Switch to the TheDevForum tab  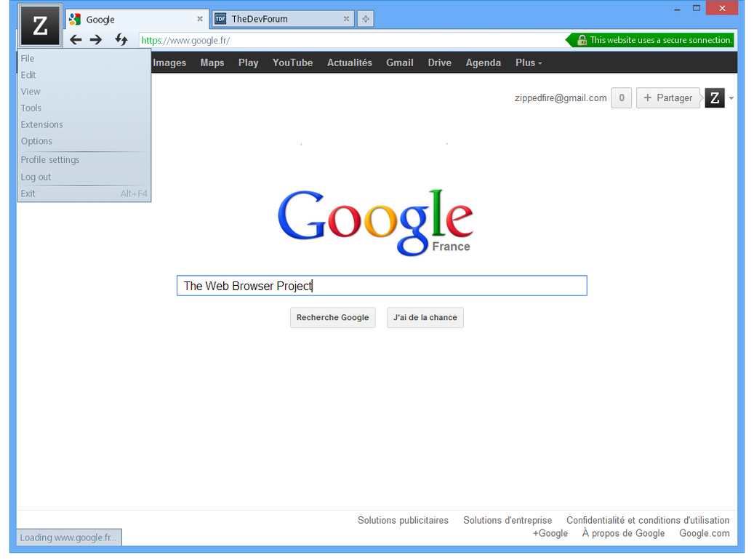tap(283, 19)
